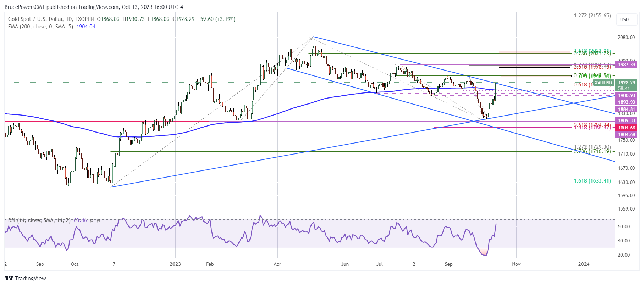Click the Feb label on time axis
644x286 pixels.
coord(210,264)
